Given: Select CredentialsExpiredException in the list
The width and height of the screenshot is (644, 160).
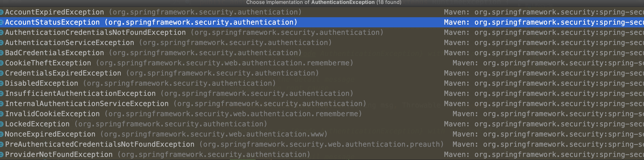Looking at the screenshot, I should click(x=63, y=73).
